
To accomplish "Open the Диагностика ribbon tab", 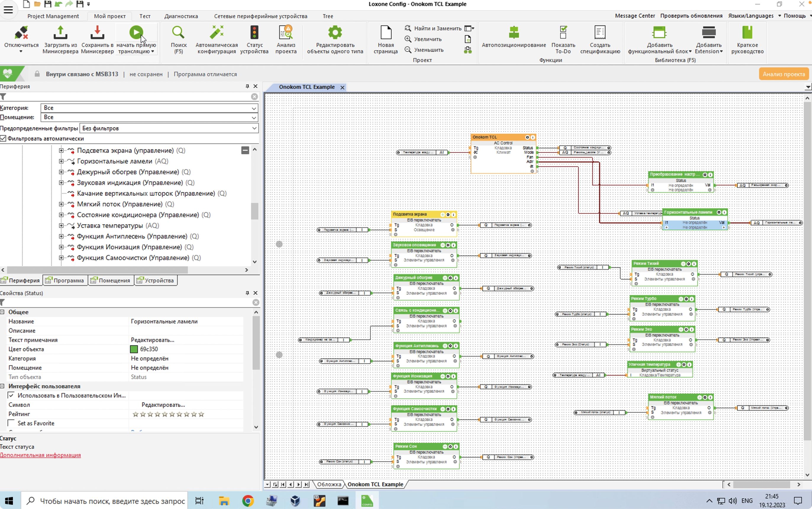I will (181, 16).
